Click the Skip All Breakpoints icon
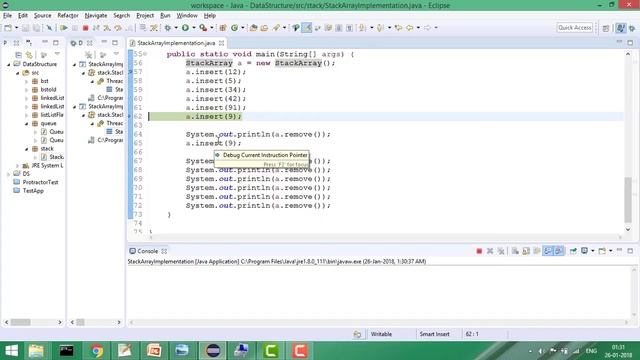 [49, 28]
